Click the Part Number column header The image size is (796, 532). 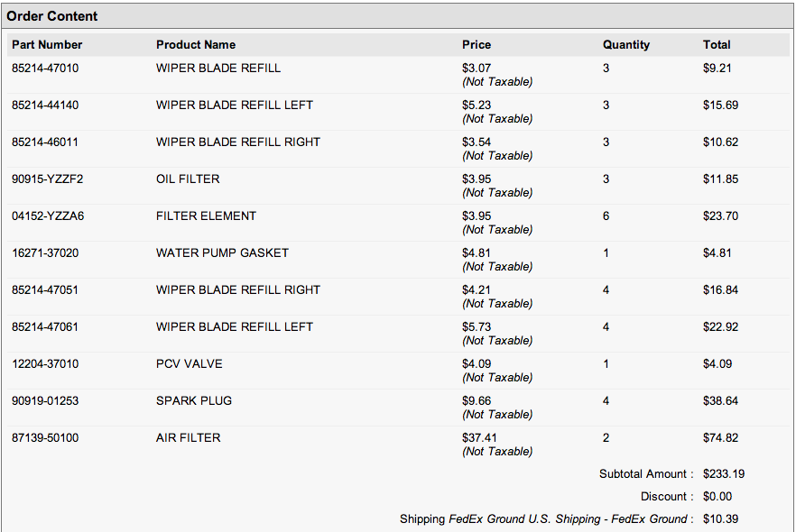[x=47, y=44]
